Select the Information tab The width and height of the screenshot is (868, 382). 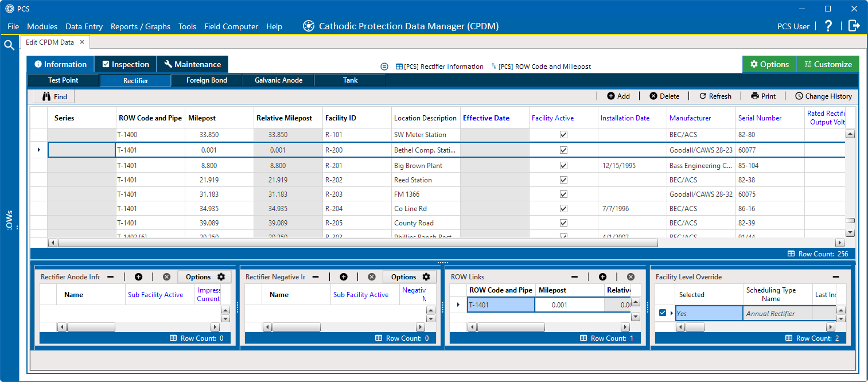point(60,64)
